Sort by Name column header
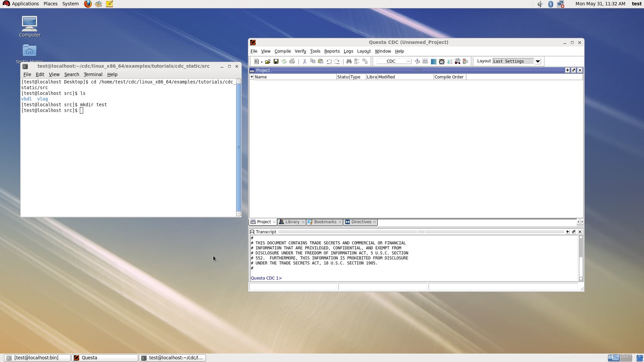The image size is (644, 362). click(295, 77)
